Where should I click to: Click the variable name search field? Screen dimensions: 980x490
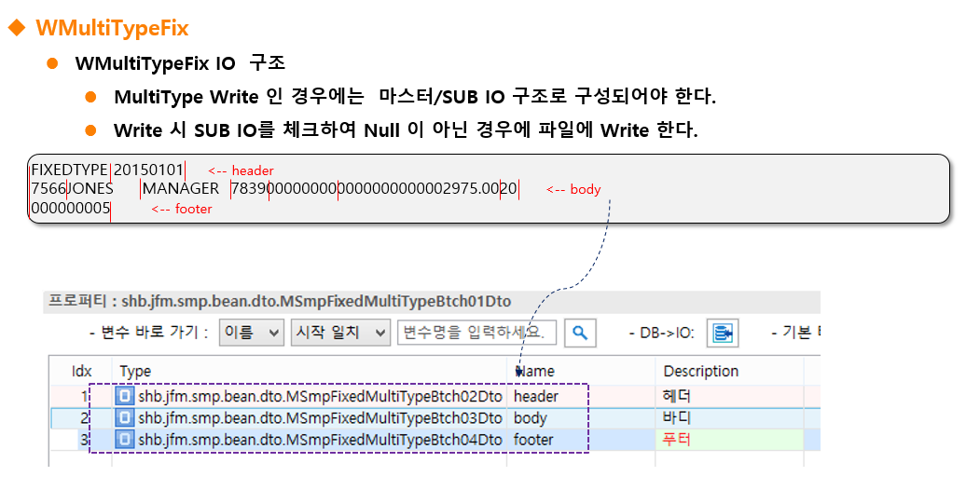click(x=477, y=333)
